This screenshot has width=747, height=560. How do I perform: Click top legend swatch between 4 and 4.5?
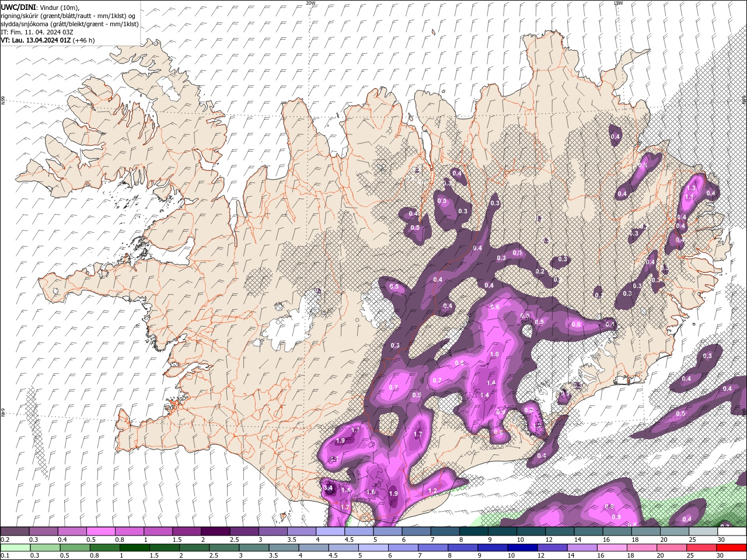330,531
